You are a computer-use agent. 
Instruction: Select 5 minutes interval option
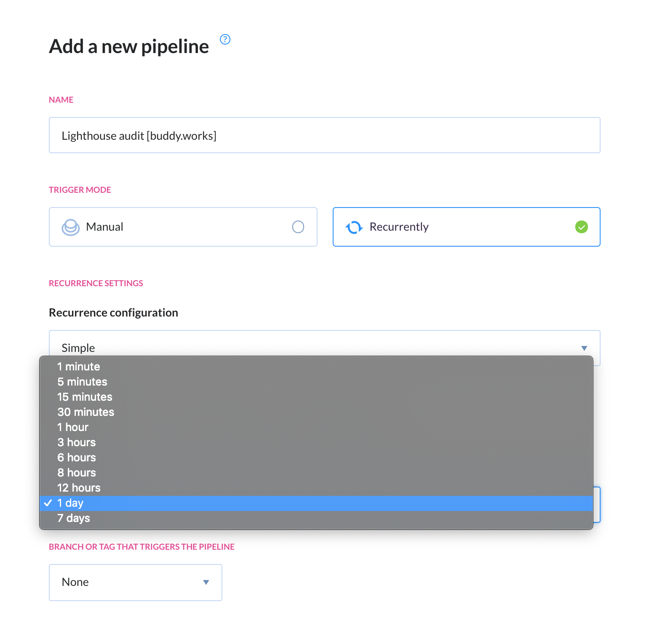tap(316, 382)
